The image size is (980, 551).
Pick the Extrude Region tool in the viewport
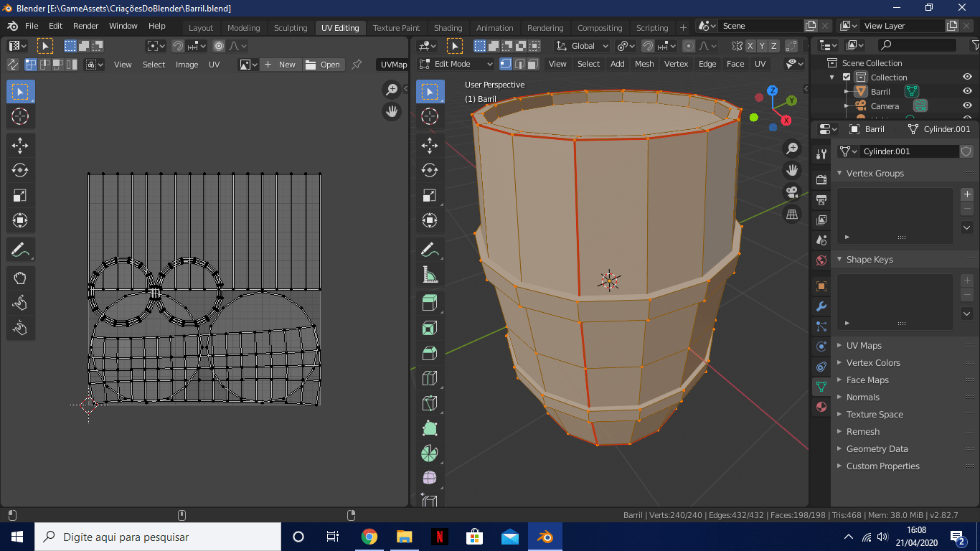[429, 303]
